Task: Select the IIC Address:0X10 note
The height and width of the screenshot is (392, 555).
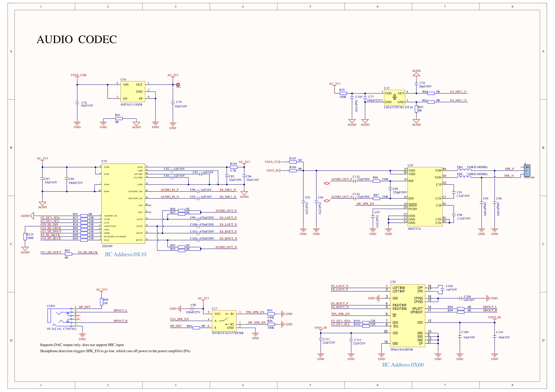Action: 125,254
